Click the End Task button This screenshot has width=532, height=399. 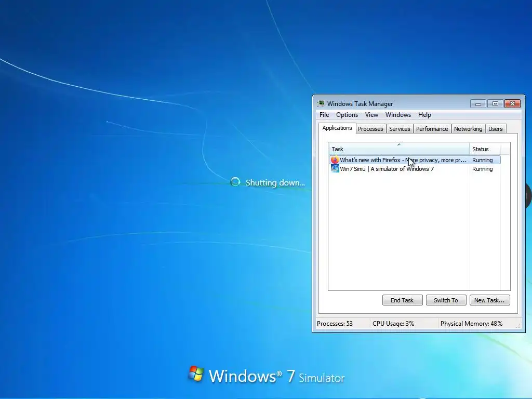403,300
